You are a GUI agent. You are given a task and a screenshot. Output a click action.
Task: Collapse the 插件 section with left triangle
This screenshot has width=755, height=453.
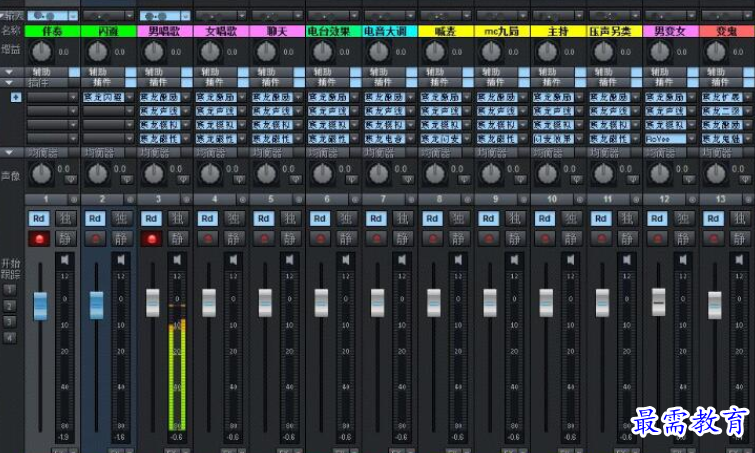9,83
